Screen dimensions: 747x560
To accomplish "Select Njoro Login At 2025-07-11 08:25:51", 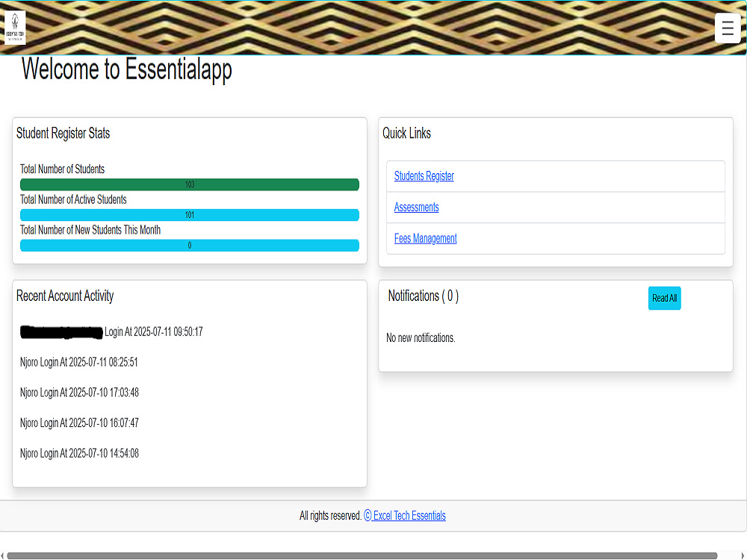I will pyautogui.click(x=78, y=362).
